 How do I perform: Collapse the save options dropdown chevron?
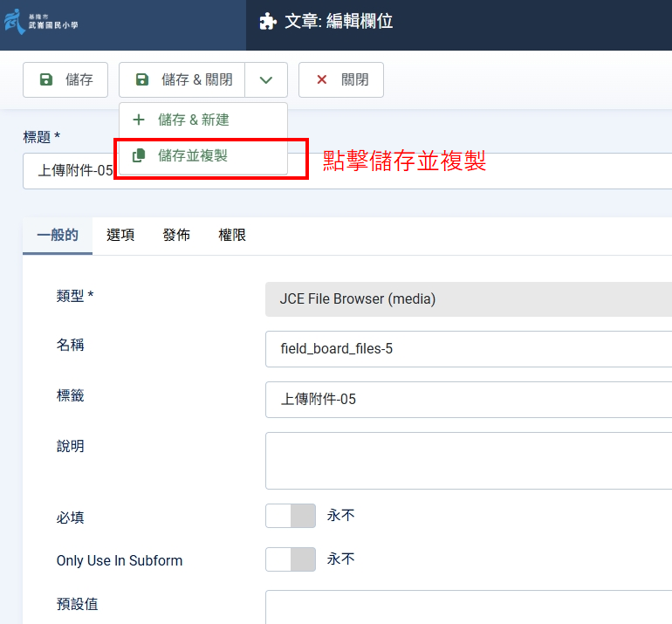tap(266, 79)
